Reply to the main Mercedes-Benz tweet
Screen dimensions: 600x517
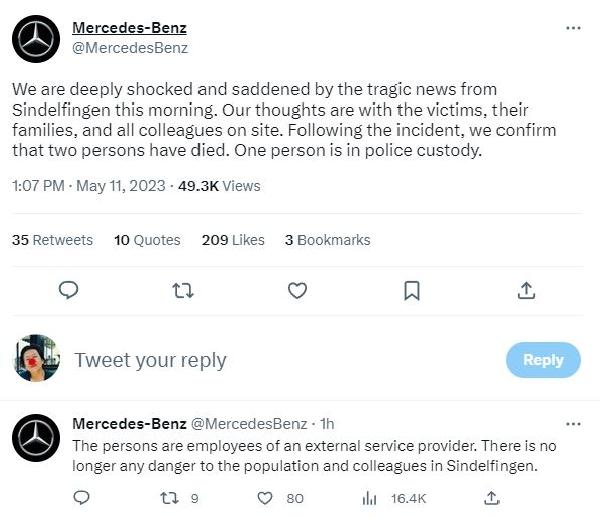coord(68,290)
